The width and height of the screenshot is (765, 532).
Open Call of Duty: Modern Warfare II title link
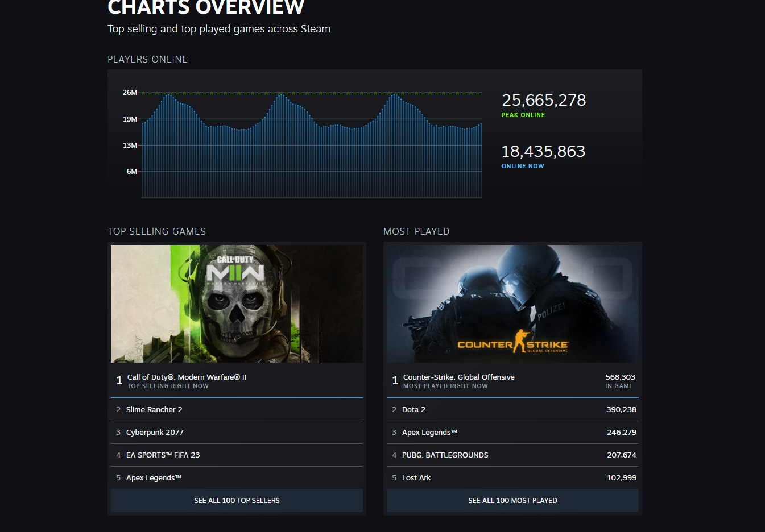click(x=187, y=377)
